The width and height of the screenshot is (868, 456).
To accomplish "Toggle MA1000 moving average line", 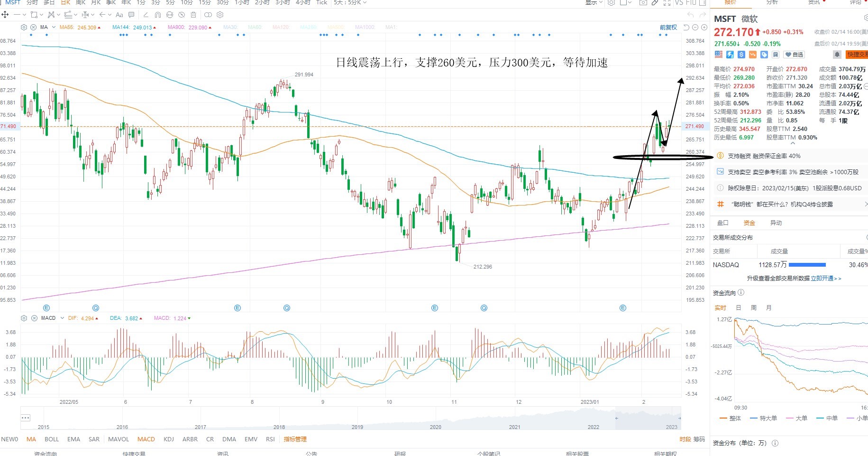I will (365, 27).
